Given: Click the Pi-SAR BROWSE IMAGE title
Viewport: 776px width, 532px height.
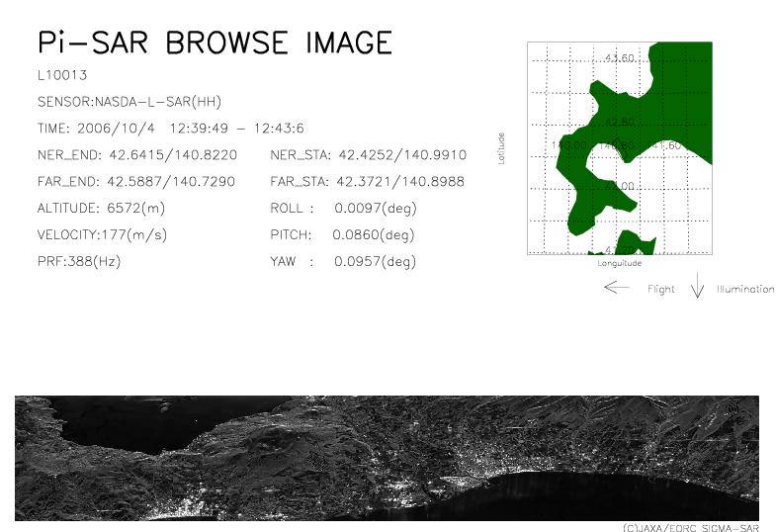Looking at the screenshot, I should 216,43.
